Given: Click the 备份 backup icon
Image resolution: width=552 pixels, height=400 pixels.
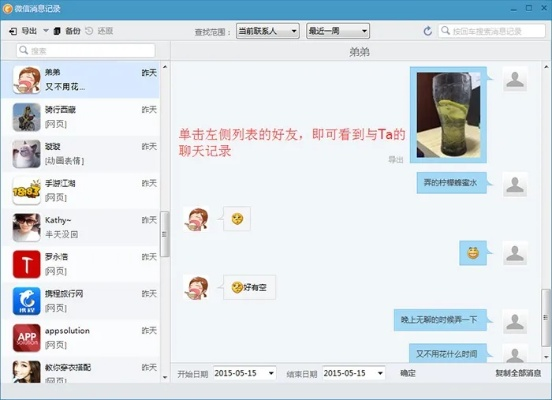Looking at the screenshot, I should click(x=57, y=31).
